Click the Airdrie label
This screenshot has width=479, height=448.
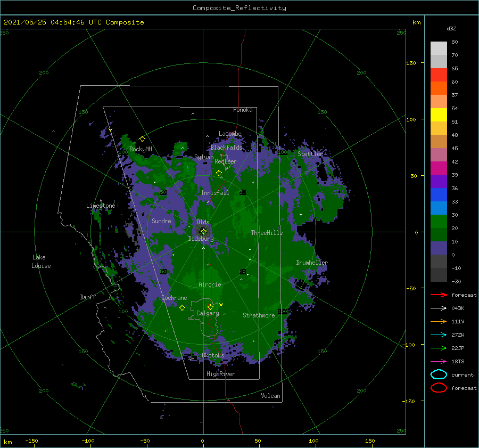tap(210, 284)
